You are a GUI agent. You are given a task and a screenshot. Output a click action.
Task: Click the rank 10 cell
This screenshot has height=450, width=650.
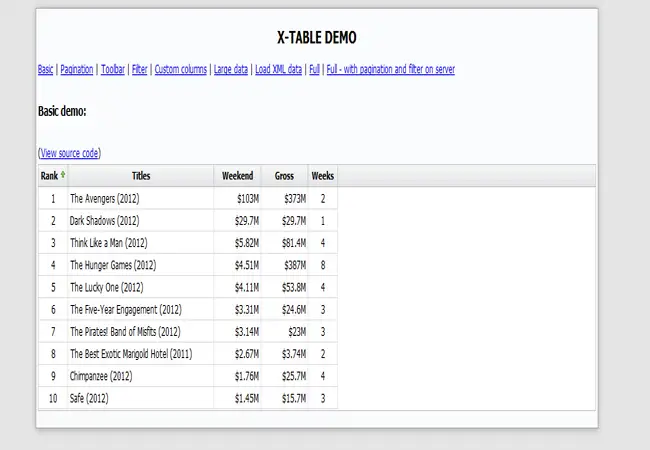tap(53, 398)
